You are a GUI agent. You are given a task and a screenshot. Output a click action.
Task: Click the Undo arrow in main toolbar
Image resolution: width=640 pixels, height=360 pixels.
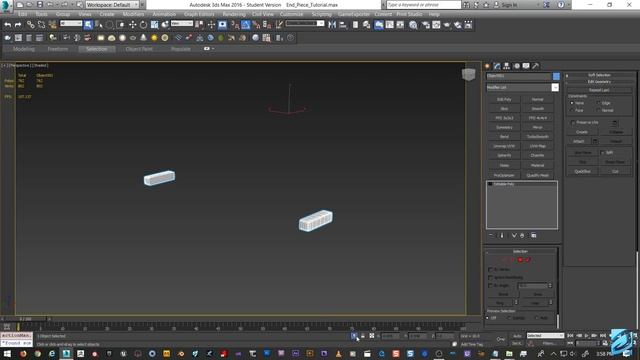click(x=7, y=25)
